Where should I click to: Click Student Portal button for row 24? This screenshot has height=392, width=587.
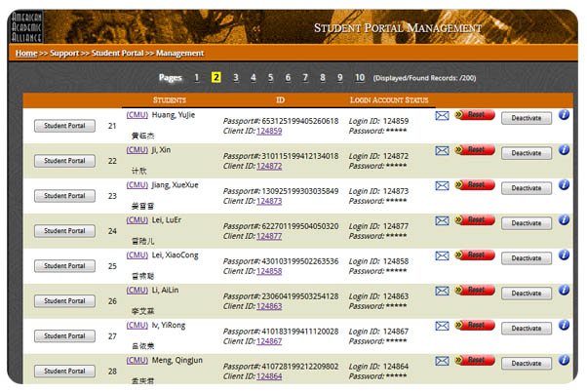[64, 231]
